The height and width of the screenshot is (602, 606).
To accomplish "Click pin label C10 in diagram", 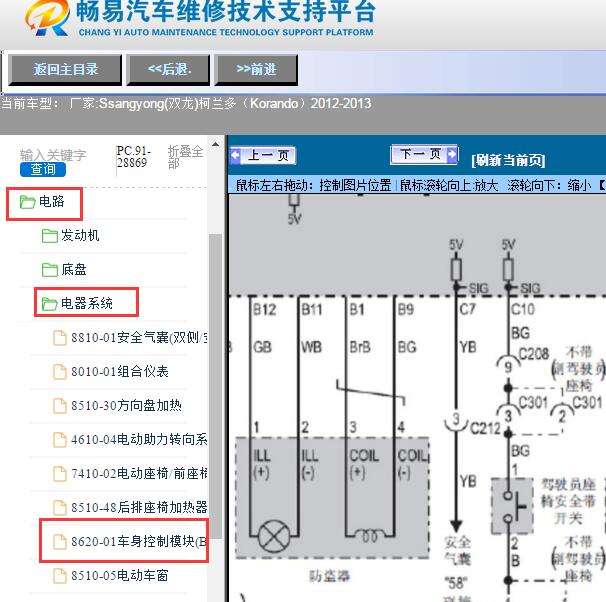I will (x=523, y=309).
